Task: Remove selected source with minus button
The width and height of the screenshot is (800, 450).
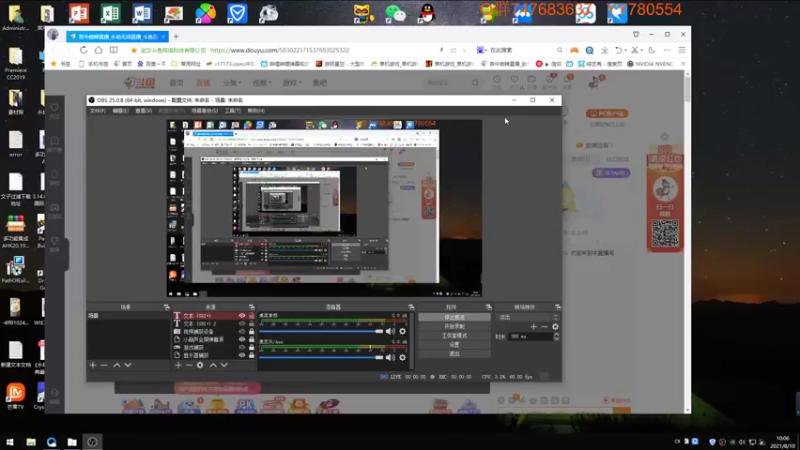Action: point(189,365)
